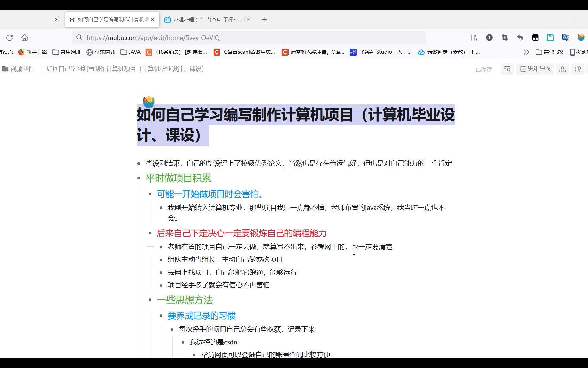Viewport: 588px width, 368px height.
Task: Click the line 我选择的是csdn
Action: (x=213, y=342)
